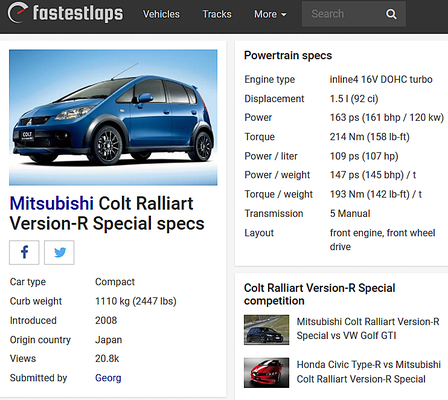Select power value 163 ps
The image size is (448, 400).
point(387,117)
